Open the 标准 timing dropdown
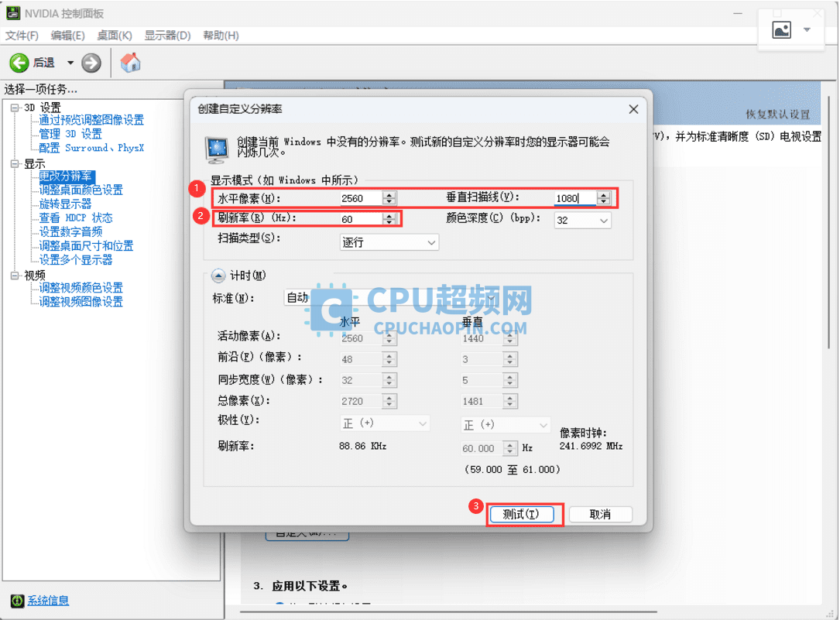840x620 pixels. (x=390, y=298)
